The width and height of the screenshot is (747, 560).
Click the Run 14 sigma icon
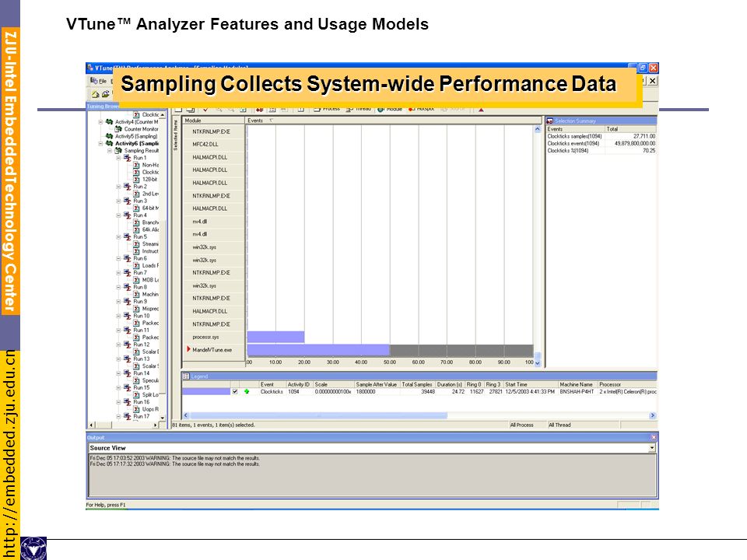(127, 373)
